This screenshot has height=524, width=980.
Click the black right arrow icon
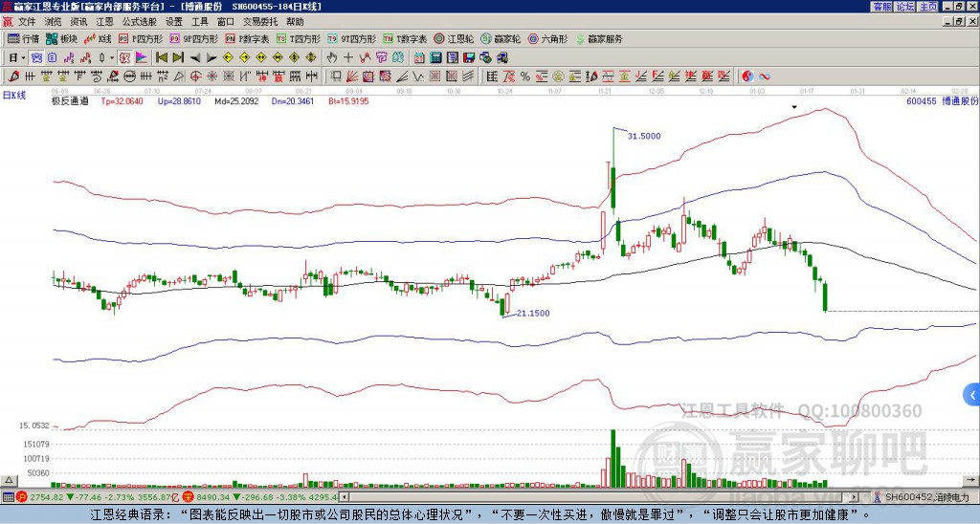coord(212,58)
